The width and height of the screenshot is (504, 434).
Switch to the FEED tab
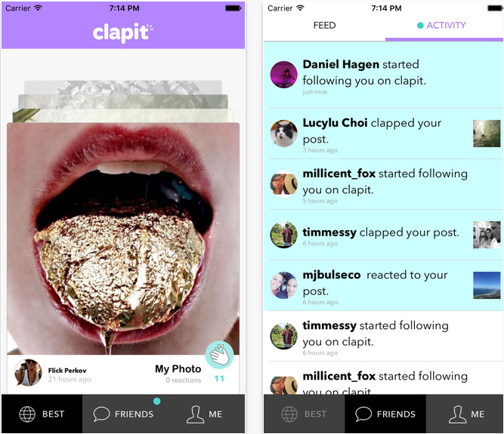[x=324, y=26]
